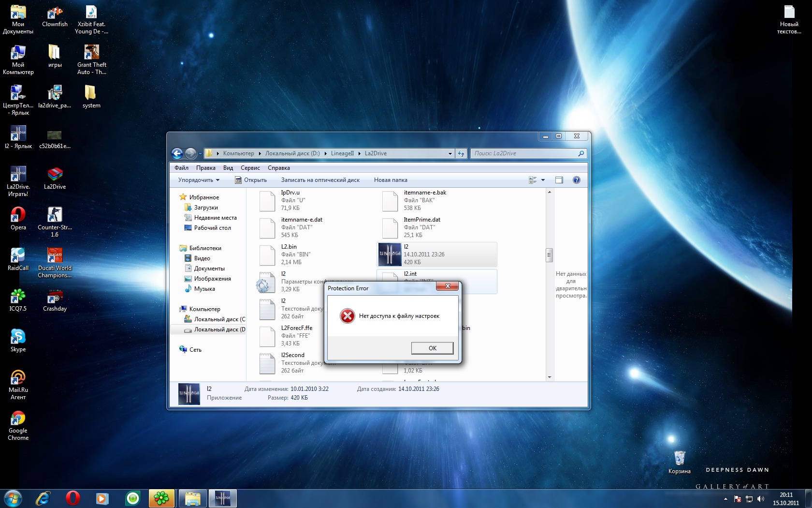Open Clownfish desktop shortcut
Screen dimensions: 812x508
point(55,16)
